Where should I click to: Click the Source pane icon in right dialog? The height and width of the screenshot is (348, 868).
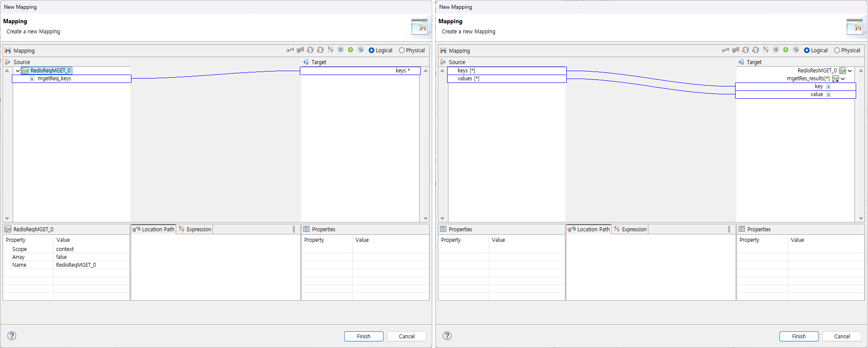pos(443,62)
